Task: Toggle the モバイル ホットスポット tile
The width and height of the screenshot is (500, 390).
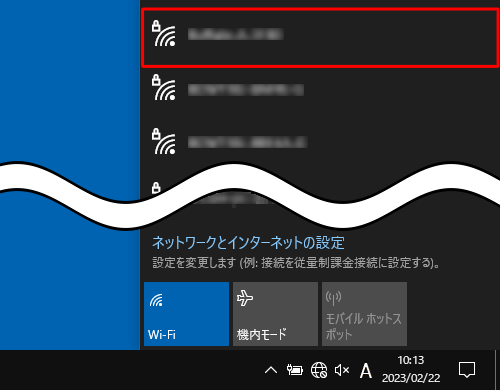Action: pos(364,314)
